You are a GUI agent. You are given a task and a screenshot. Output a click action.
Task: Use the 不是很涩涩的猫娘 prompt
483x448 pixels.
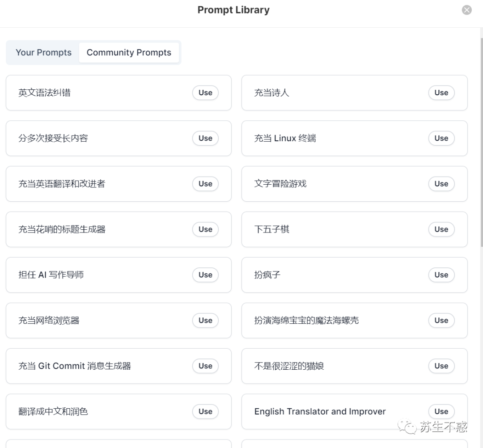[441, 366]
